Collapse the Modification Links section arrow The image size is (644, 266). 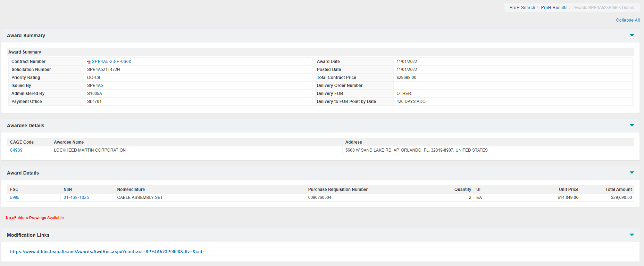coord(632,235)
